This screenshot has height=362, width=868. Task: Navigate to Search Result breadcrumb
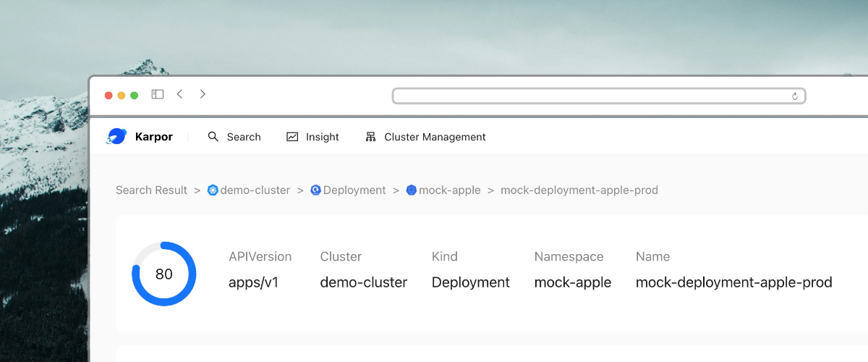[x=151, y=190]
